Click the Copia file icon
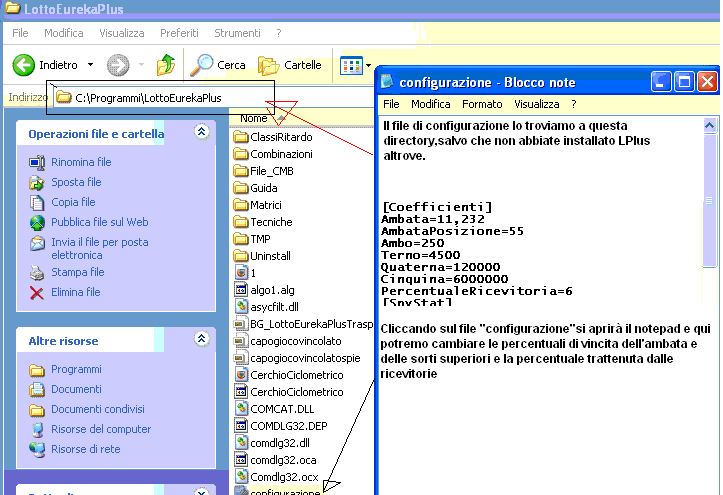Viewport: 723px width, 495px height. tap(37, 202)
